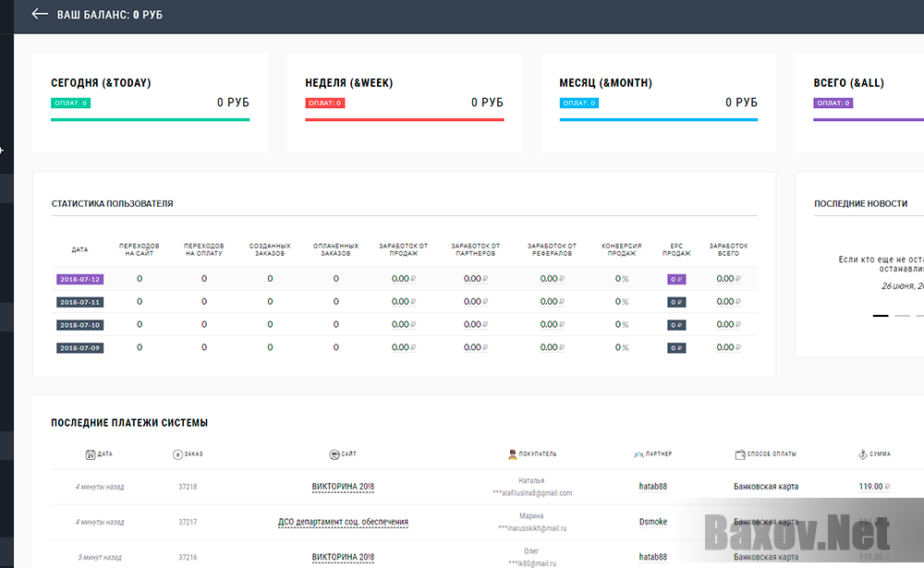Open ВИКТОРИНА 20!8 link for order 37218
Viewport: 924px width, 568px height.
343,487
